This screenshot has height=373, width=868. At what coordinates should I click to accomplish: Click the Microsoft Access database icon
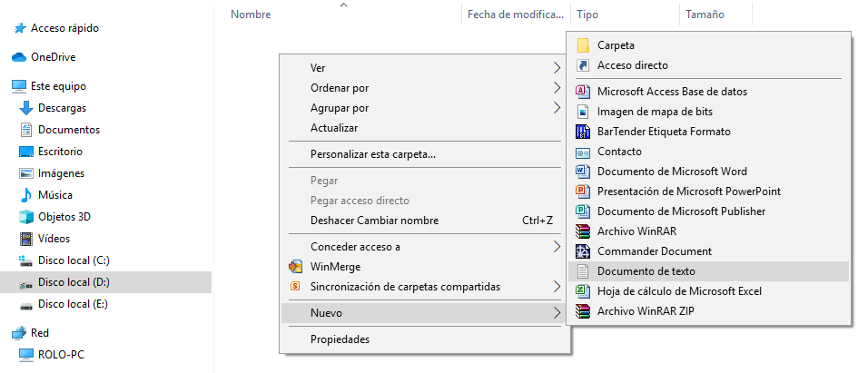tap(583, 92)
